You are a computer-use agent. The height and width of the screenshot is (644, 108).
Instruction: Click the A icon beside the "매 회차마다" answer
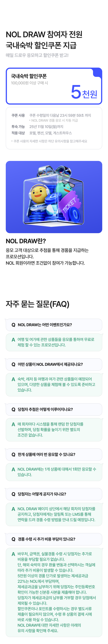[14, 424]
